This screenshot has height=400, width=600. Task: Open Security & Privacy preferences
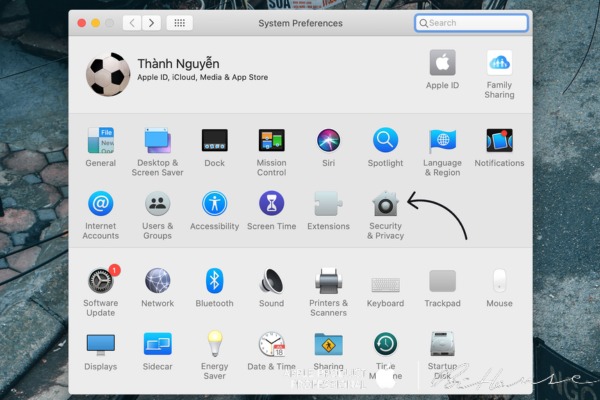[x=385, y=205]
